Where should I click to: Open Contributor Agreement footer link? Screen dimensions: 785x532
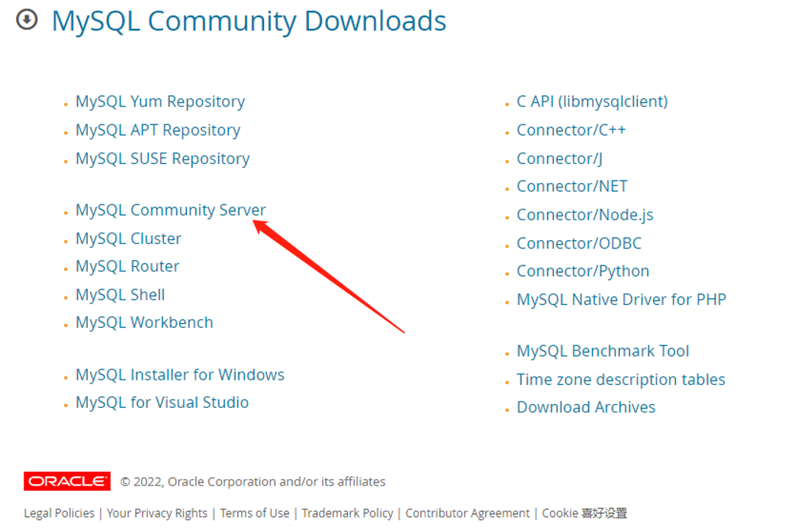(x=467, y=513)
